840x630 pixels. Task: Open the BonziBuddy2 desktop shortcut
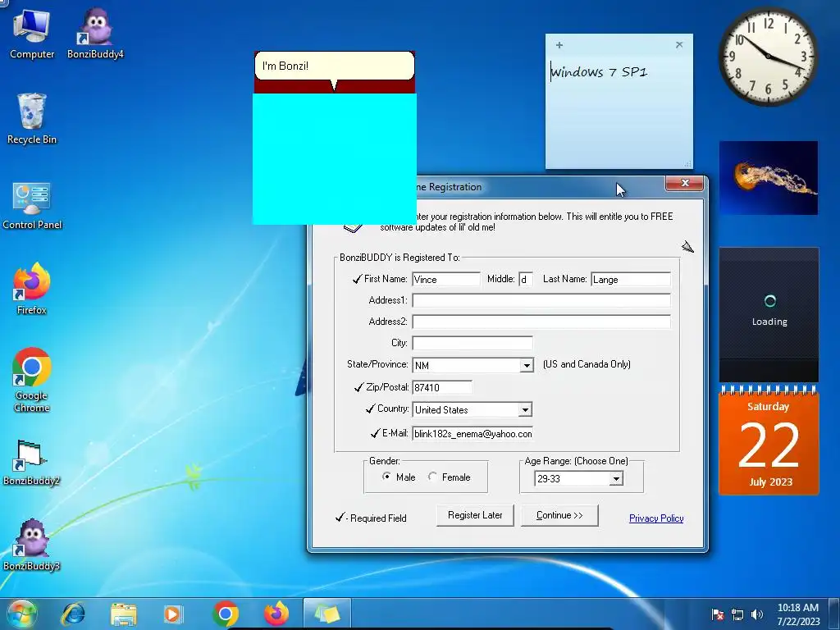(31, 462)
